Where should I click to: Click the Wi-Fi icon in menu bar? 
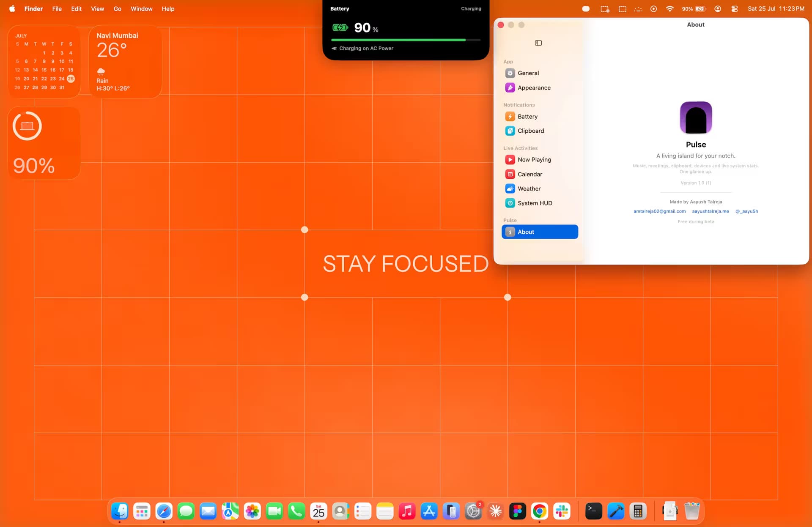(669, 8)
